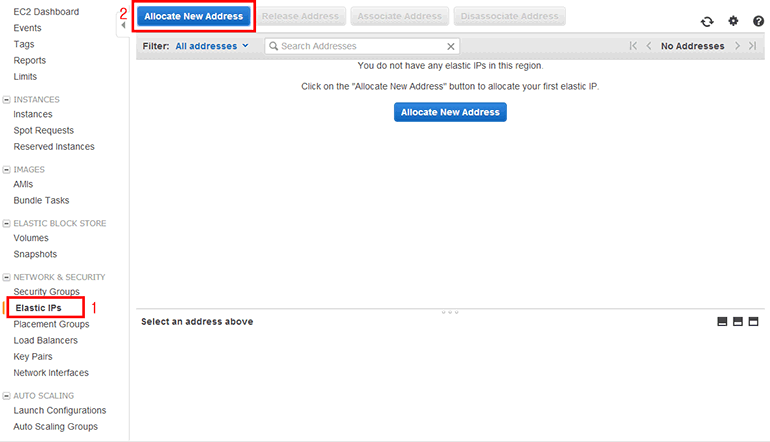Image resolution: width=770 pixels, height=442 pixels.
Task: Open the settings gear icon
Action: (733, 21)
